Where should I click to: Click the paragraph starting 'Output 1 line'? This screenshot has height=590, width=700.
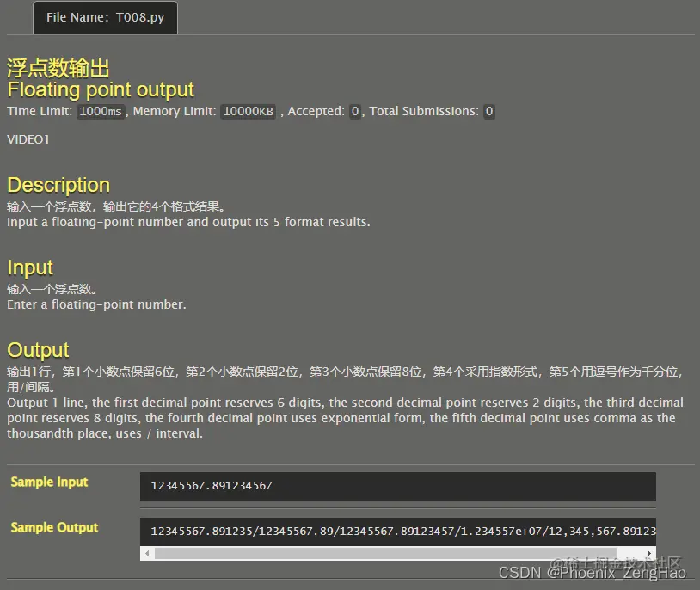click(345, 418)
